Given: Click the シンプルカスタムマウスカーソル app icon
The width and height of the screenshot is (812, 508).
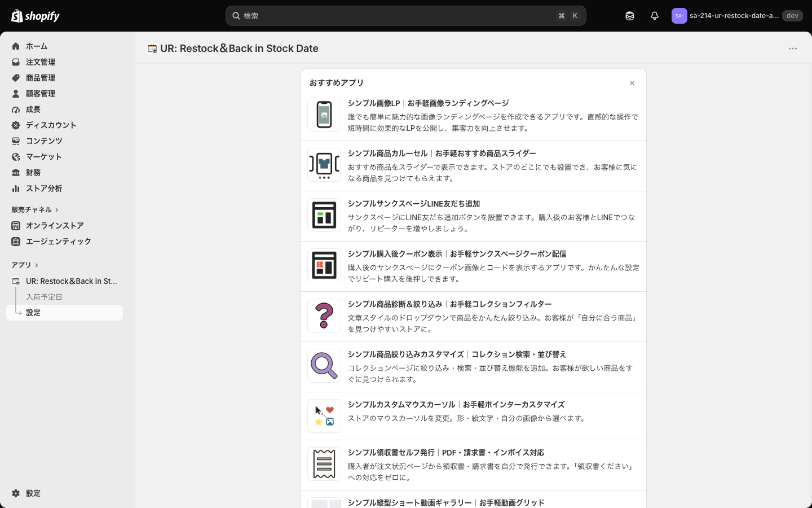Looking at the screenshot, I should pos(324,416).
